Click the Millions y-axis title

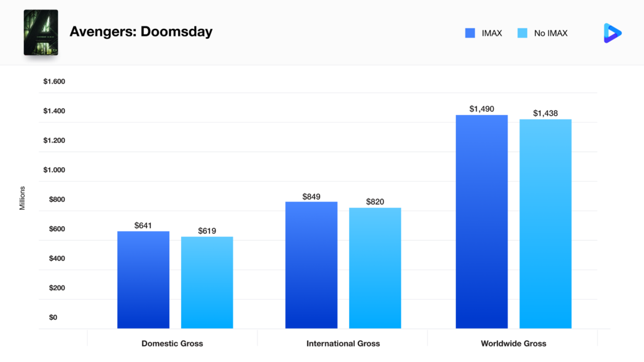point(23,198)
